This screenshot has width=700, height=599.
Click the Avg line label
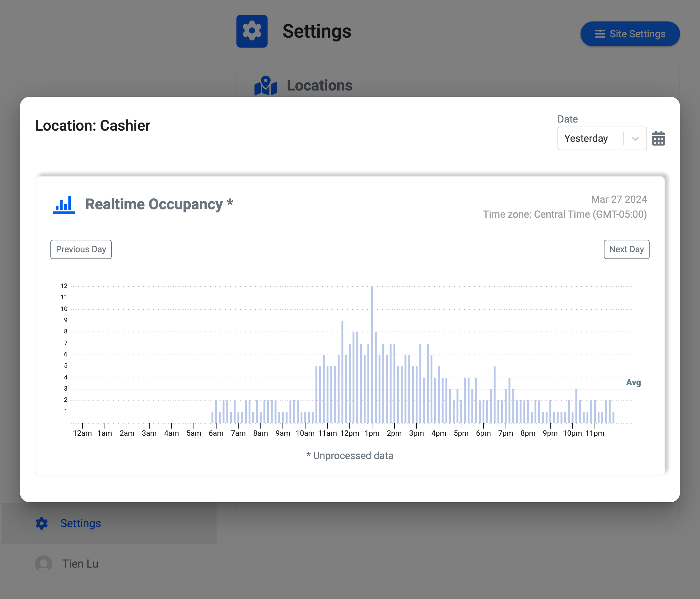pyautogui.click(x=633, y=382)
